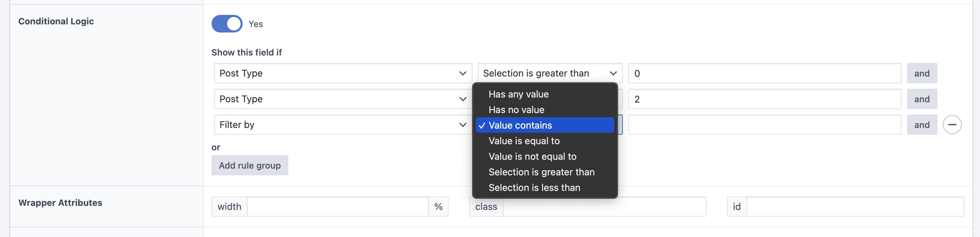
Task: Select 'Has any value' from the menu
Action: (x=518, y=94)
